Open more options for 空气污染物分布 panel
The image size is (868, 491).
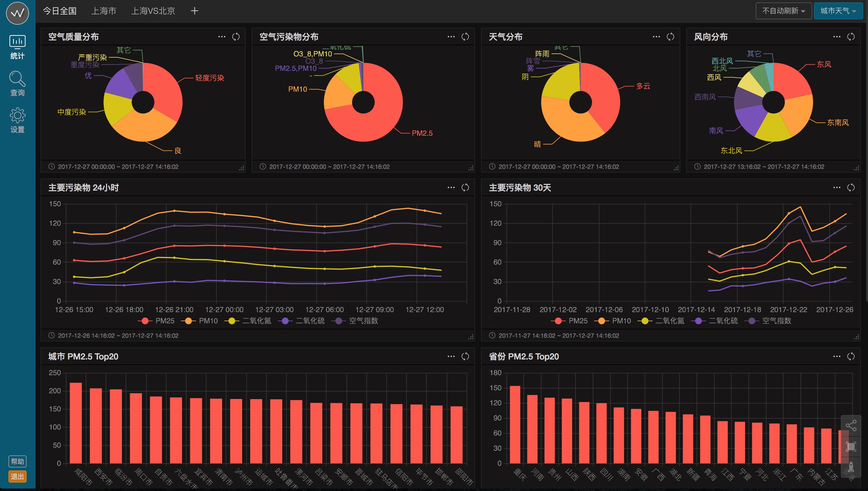point(451,37)
